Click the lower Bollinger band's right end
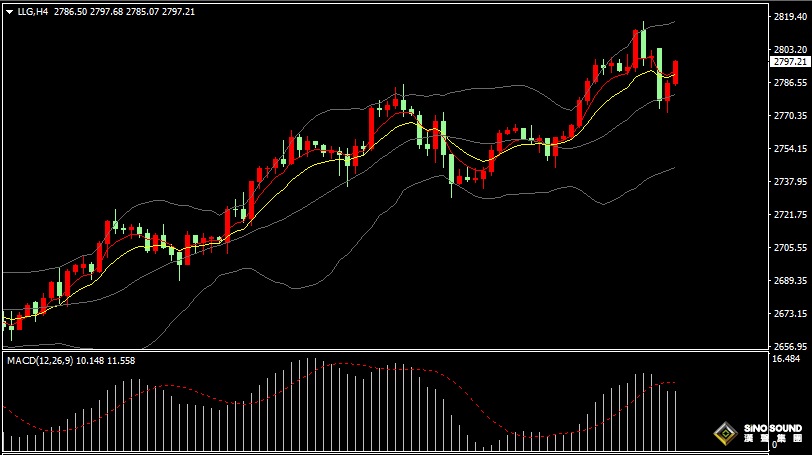Image resolution: width=812 pixels, height=455 pixels. (x=674, y=168)
